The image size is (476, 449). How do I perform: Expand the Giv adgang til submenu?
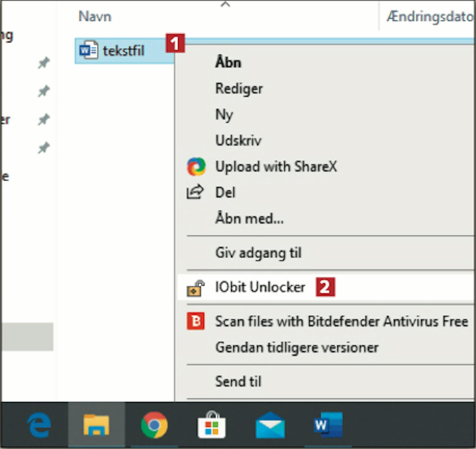click(258, 253)
